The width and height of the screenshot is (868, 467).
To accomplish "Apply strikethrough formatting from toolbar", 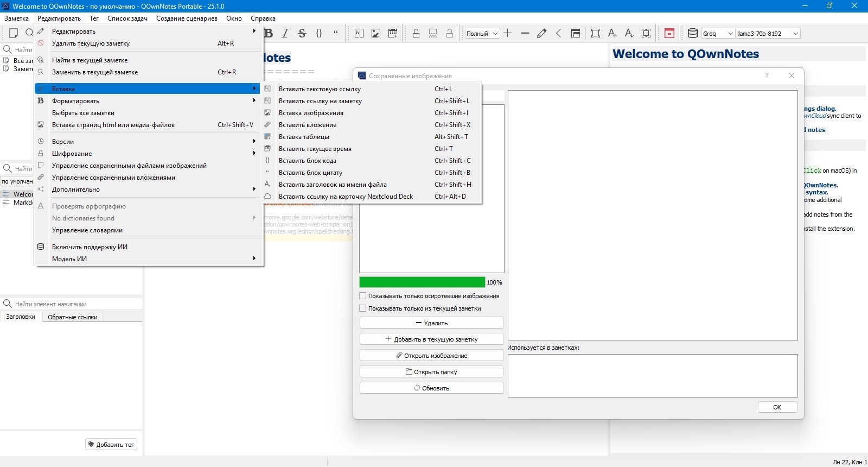I will 302,33.
